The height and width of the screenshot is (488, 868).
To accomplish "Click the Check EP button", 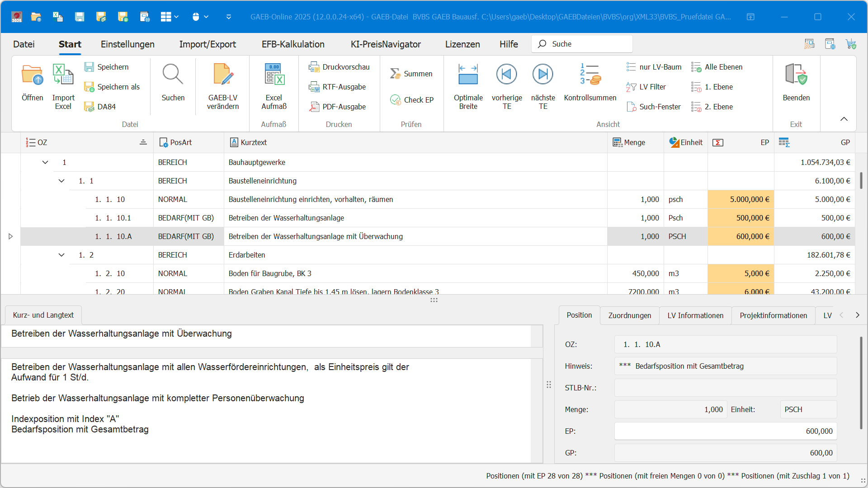I will 412,100.
